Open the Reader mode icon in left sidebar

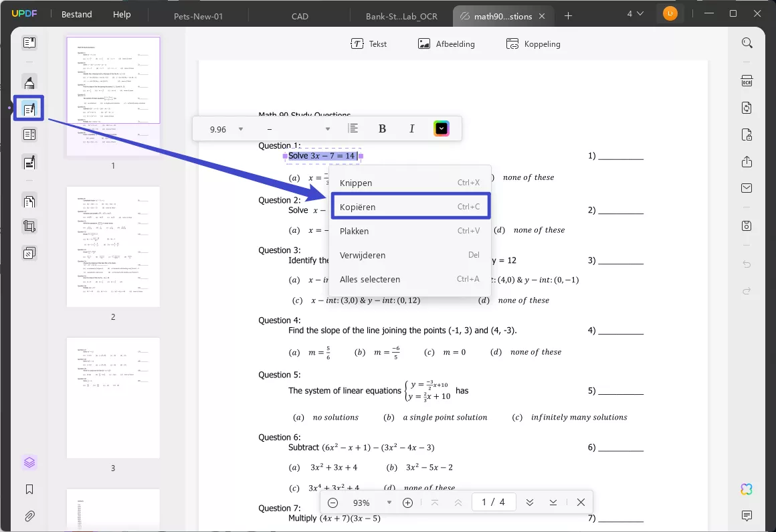pos(29,43)
